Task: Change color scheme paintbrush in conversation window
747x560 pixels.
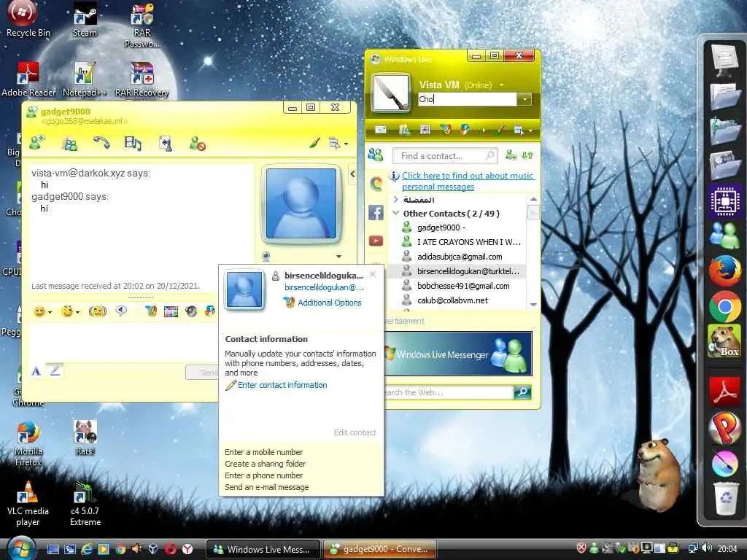Action: 314,142
